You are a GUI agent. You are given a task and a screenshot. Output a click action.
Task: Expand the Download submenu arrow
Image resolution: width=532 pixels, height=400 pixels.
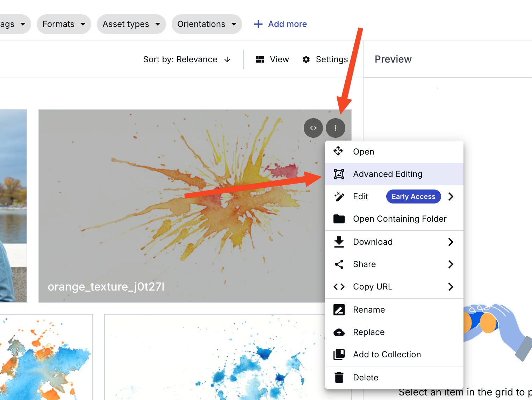point(451,242)
